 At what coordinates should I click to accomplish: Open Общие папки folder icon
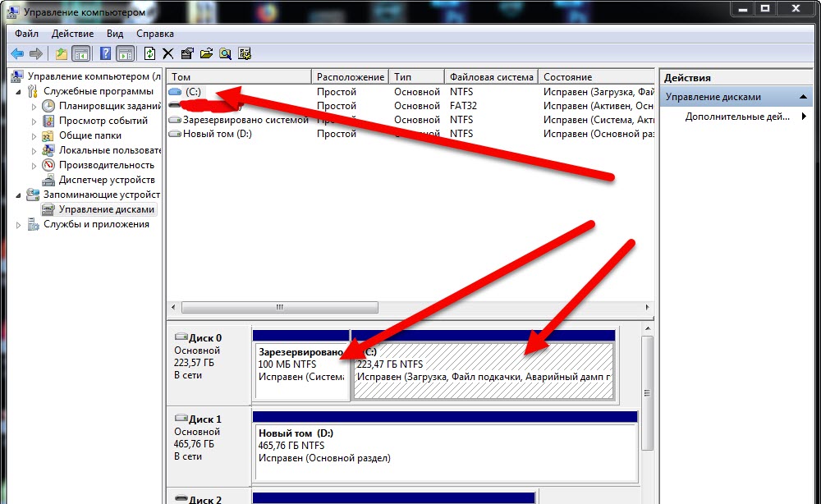tap(48, 135)
